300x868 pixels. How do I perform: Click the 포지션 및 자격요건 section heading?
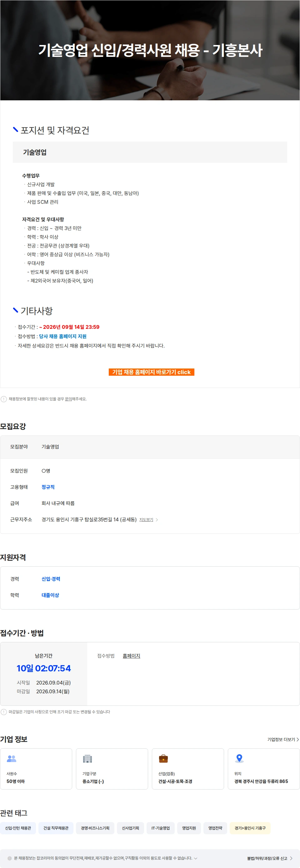coord(55,130)
